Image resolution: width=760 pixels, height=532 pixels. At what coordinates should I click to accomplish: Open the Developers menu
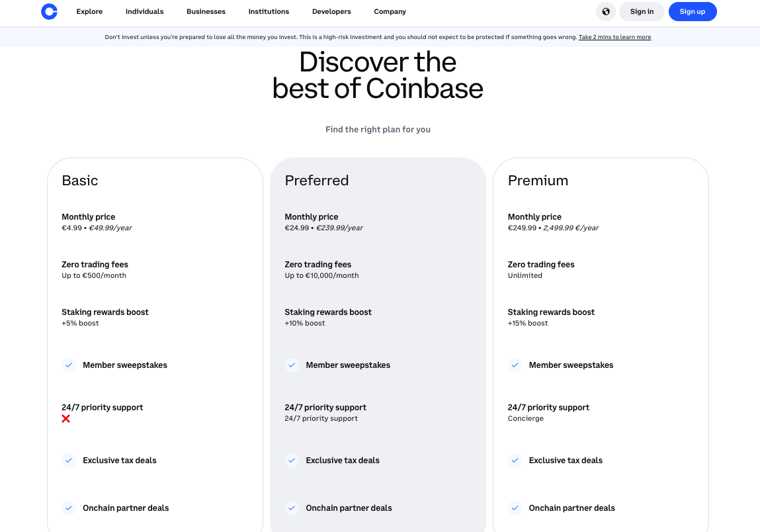point(331,11)
